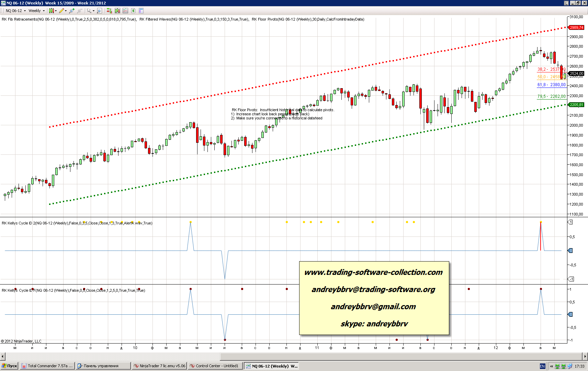Open the chart properties icon
The width and height of the screenshot is (588, 371).
pos(141,11)
